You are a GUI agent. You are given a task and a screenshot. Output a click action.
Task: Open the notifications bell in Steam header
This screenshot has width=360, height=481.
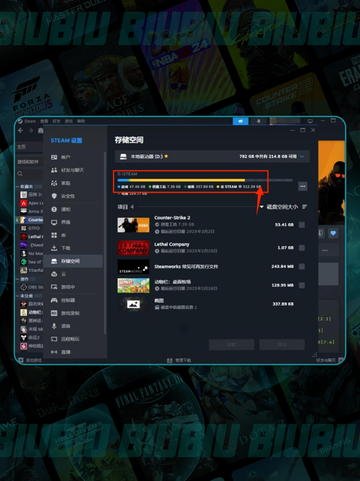click(258, 121)
